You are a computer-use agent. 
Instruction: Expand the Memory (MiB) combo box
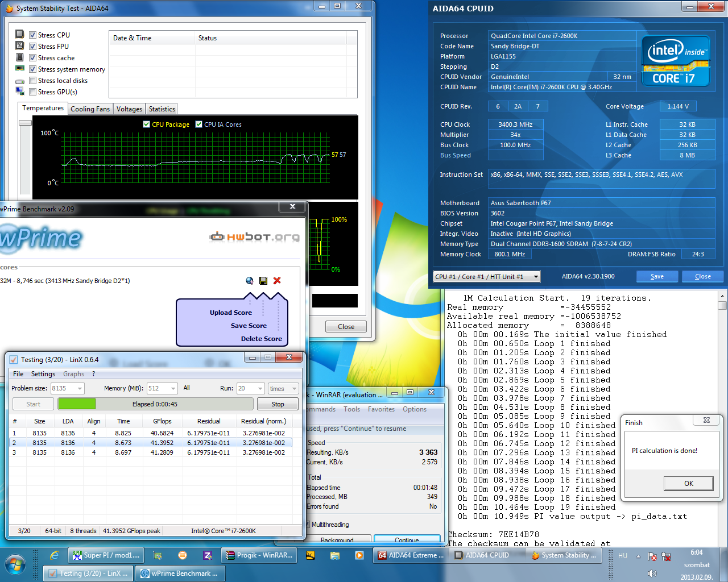point(173,389)
